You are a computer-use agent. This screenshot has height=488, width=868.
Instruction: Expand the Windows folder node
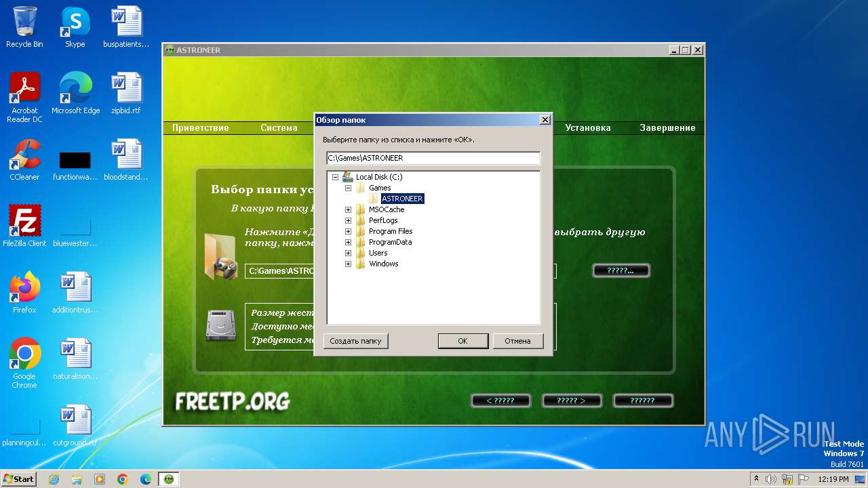348,264
